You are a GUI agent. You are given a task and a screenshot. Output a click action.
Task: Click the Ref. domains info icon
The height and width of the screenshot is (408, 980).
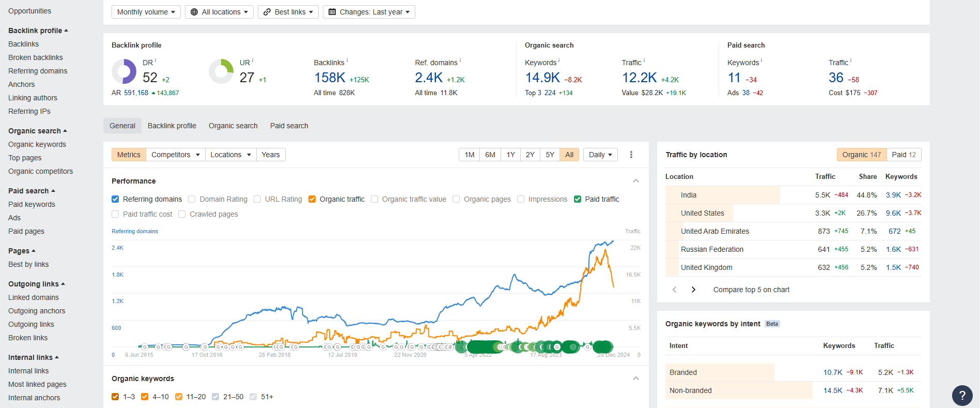460,61
